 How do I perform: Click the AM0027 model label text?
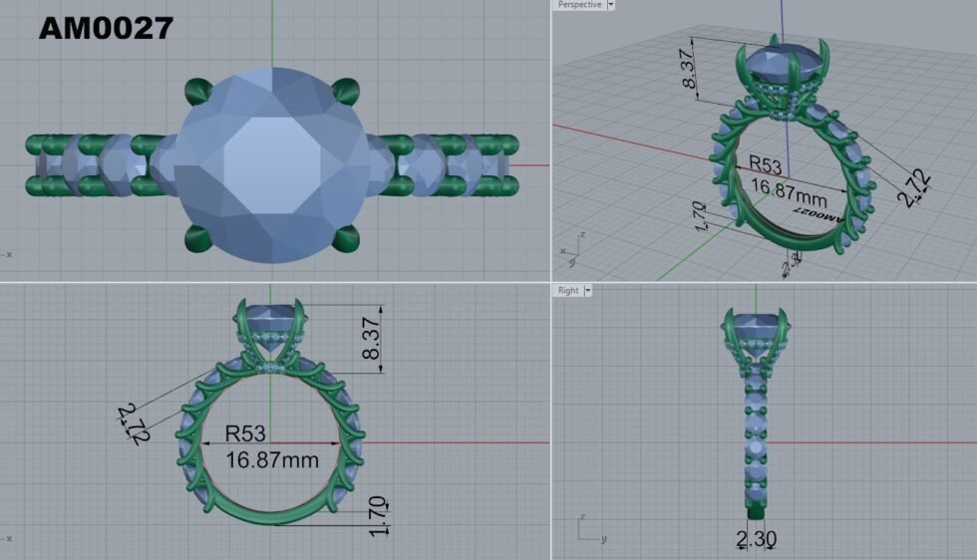(106, 28)
